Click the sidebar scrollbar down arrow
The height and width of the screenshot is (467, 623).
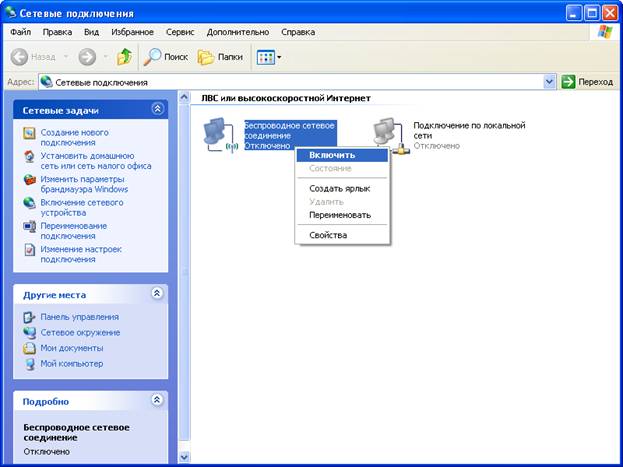pyautogui.click(x=184, y=457)
